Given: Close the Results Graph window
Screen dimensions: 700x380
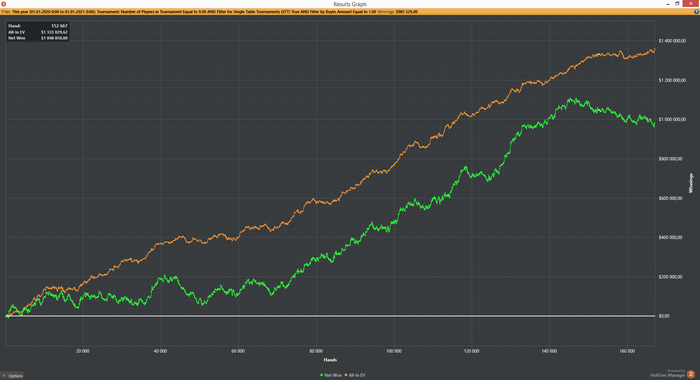Looking at the screenshot, I should [691, 4].
